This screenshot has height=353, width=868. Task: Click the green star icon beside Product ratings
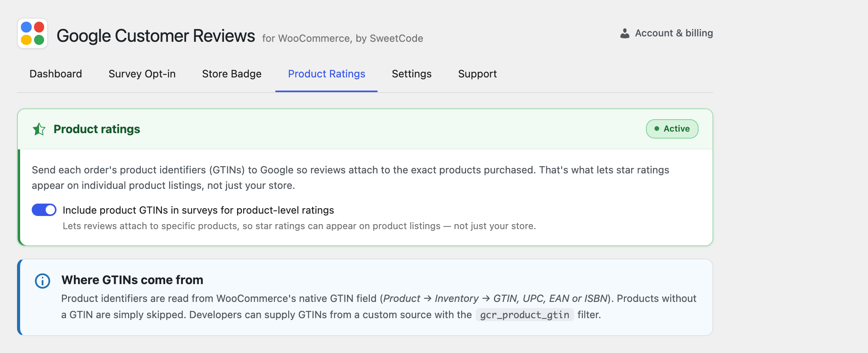coord(39,129)
